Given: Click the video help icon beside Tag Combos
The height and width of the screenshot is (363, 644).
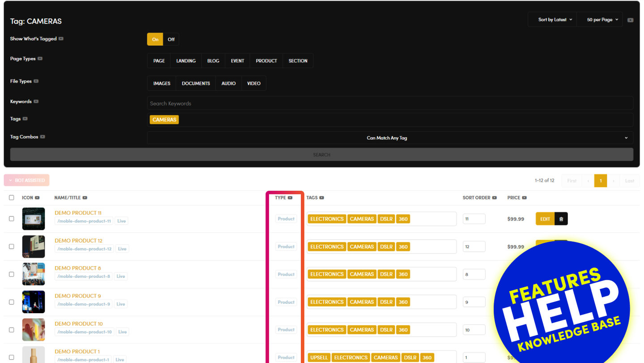Looking at the screenshot, I should coord(43,137).
